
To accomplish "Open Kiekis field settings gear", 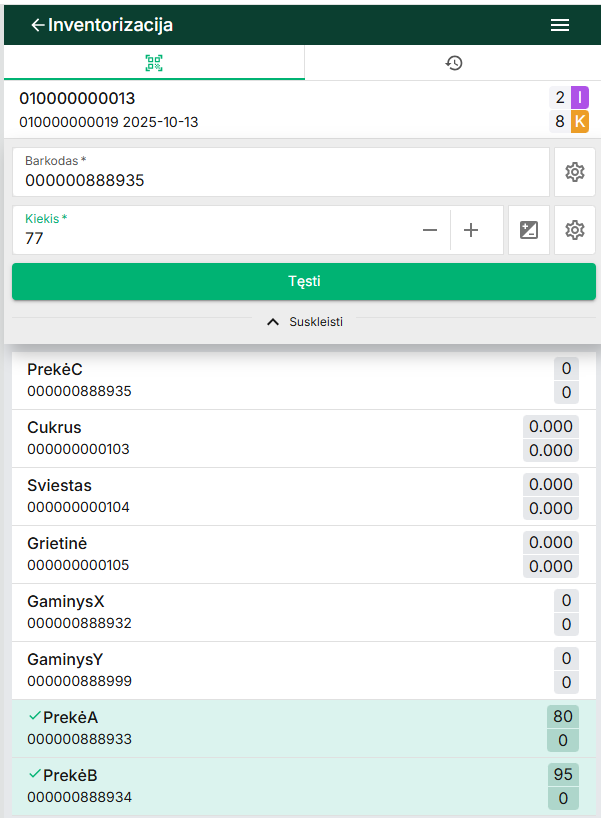I will 575,230.
